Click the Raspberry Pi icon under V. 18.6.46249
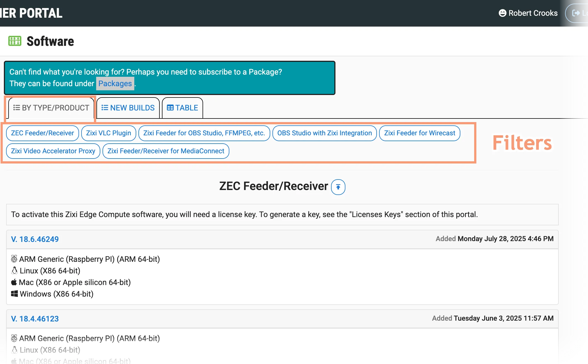Screen dimensions: 588x364 14,259
